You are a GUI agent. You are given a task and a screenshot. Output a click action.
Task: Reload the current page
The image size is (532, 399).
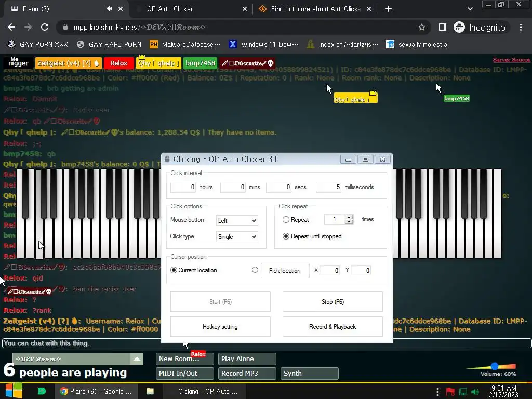45,27
